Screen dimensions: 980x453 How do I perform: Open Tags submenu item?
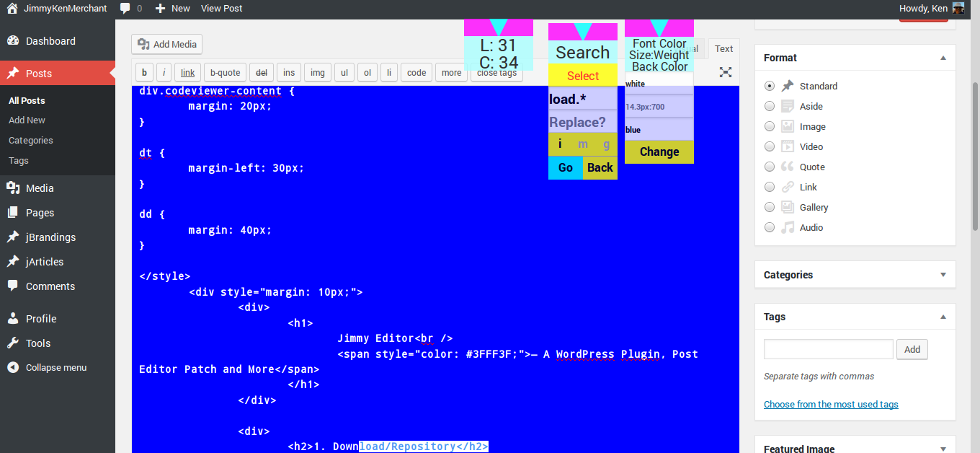point(19,161)
